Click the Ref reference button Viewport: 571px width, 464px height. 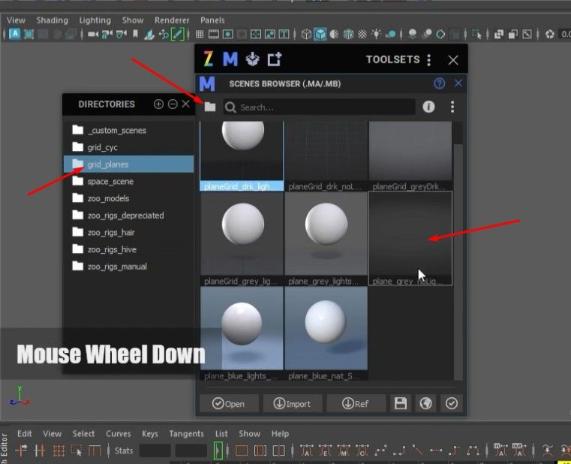pos(356,403)
